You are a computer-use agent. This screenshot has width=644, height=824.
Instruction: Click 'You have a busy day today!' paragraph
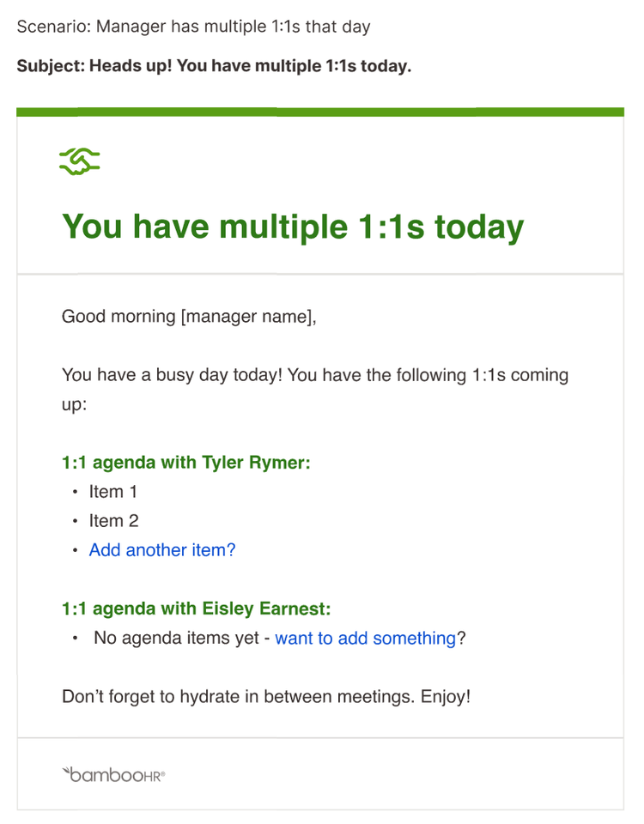(315, 390)
